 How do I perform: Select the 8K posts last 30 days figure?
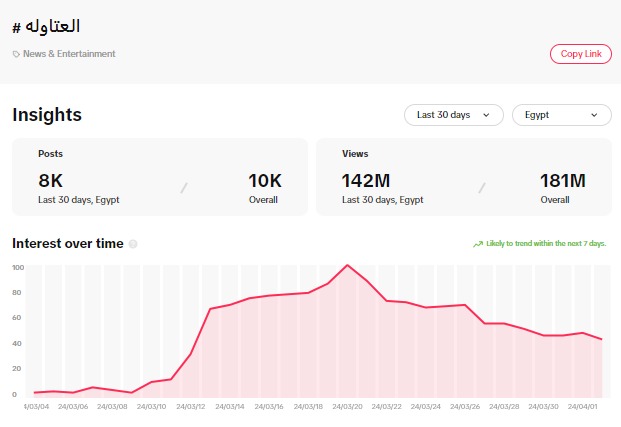click(51, 181)
